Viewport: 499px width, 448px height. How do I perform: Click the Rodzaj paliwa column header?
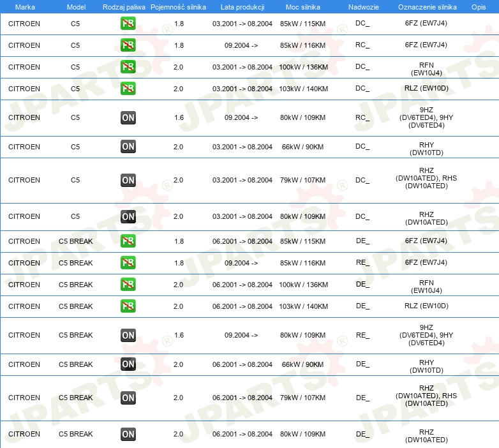[x=124, y=7]
